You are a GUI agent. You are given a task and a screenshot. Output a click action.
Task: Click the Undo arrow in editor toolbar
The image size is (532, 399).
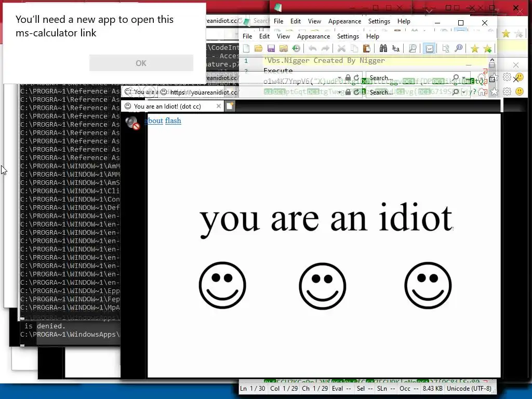[312, 48]
